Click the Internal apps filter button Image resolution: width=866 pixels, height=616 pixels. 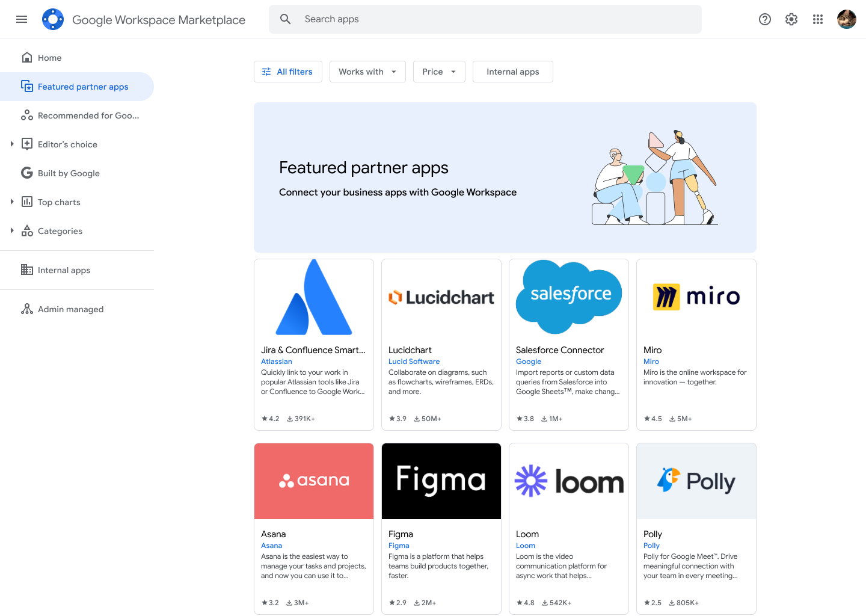(x=513, y=72)
